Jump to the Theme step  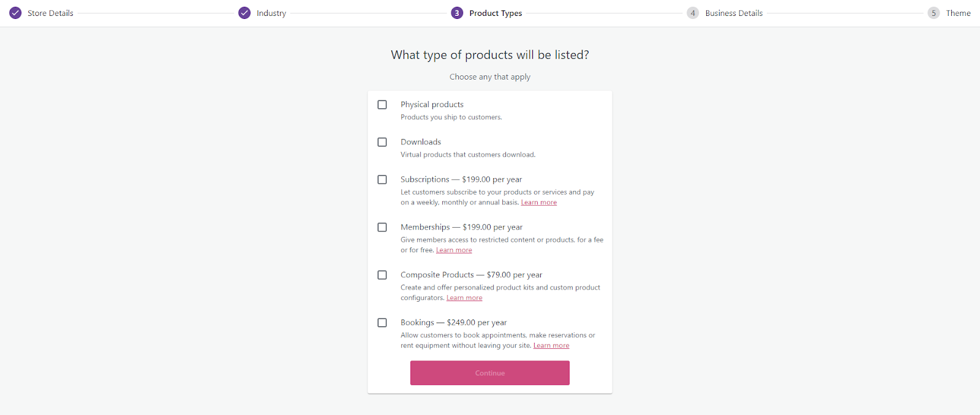[958, 13]
